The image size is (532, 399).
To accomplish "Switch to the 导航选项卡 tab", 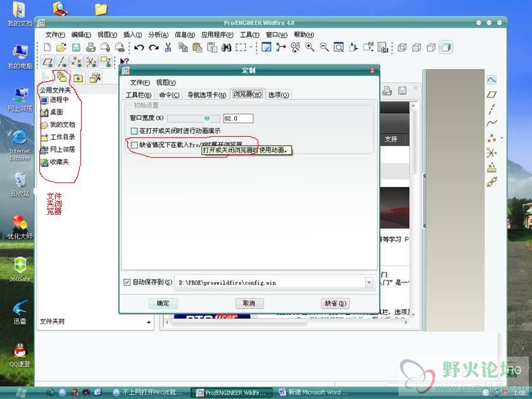I will pos(206,94).
